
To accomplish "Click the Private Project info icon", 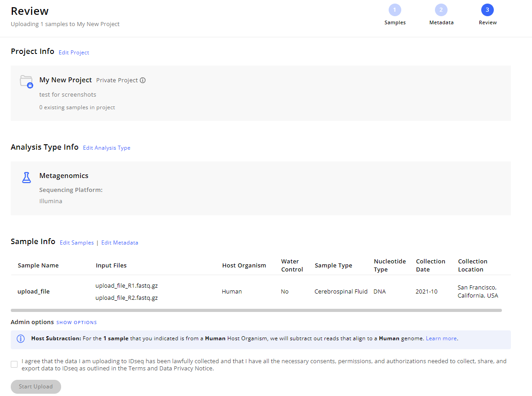I will 143,80.
